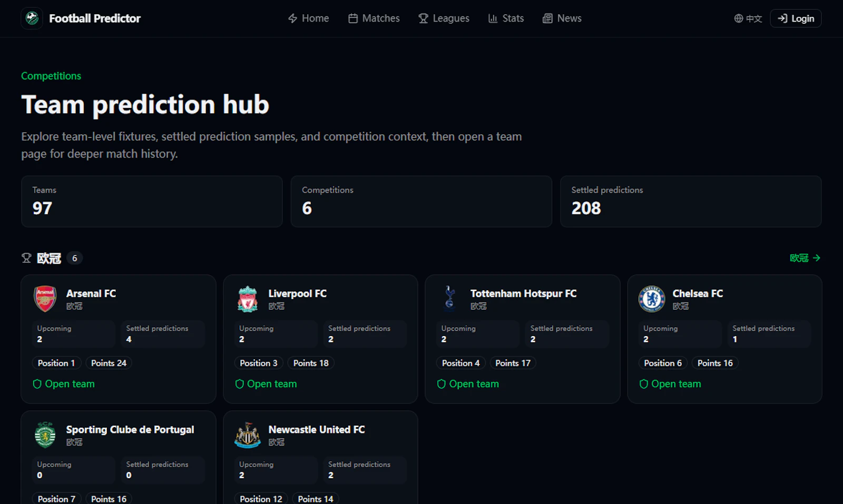Click the Sporting Clube de Portugal name
Viewport: 843px width, 504px height.
tap(130, 430)
